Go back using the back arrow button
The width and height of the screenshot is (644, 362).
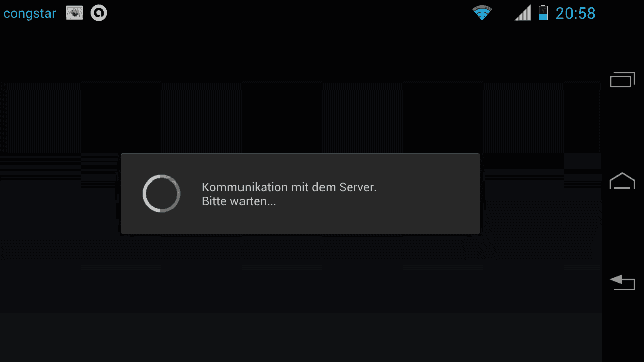point(623,282)
